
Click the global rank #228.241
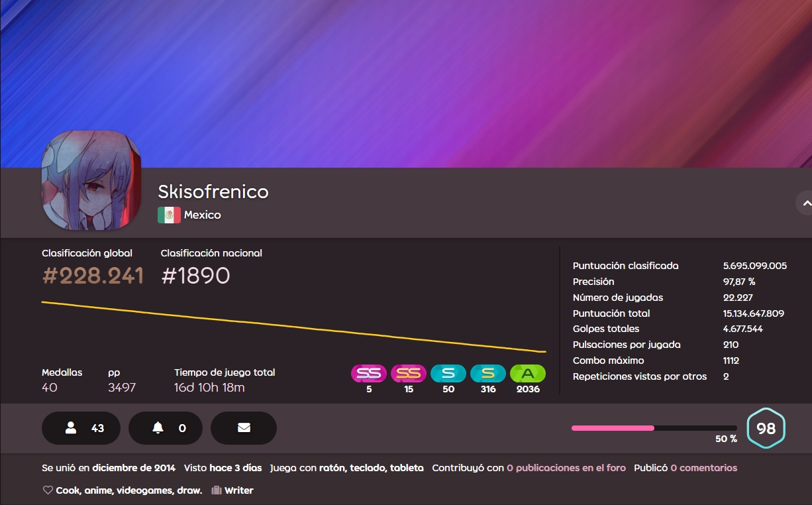(x=93, y=276)
